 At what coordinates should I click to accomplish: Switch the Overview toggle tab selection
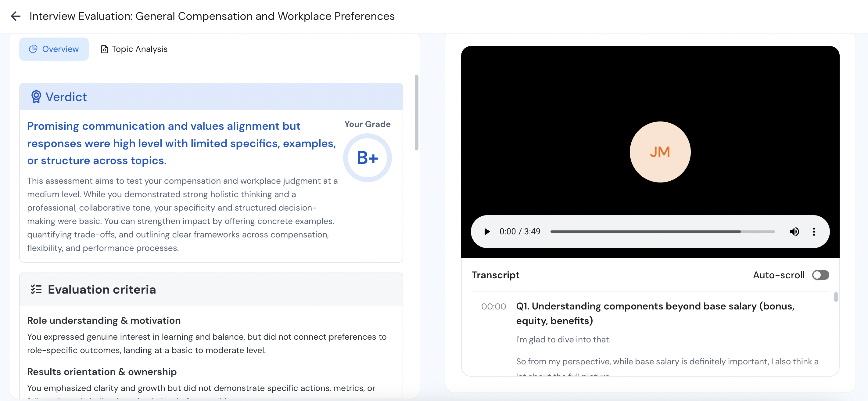point(54,49)
